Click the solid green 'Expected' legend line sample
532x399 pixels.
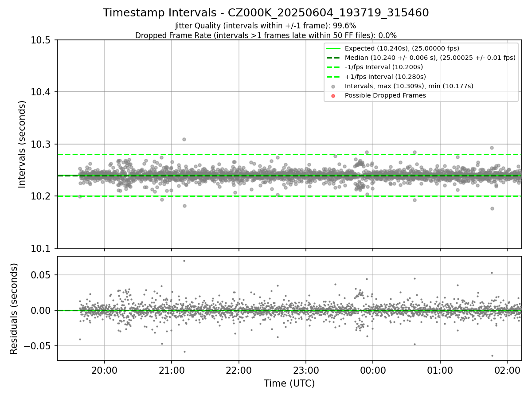coord(333,48)
